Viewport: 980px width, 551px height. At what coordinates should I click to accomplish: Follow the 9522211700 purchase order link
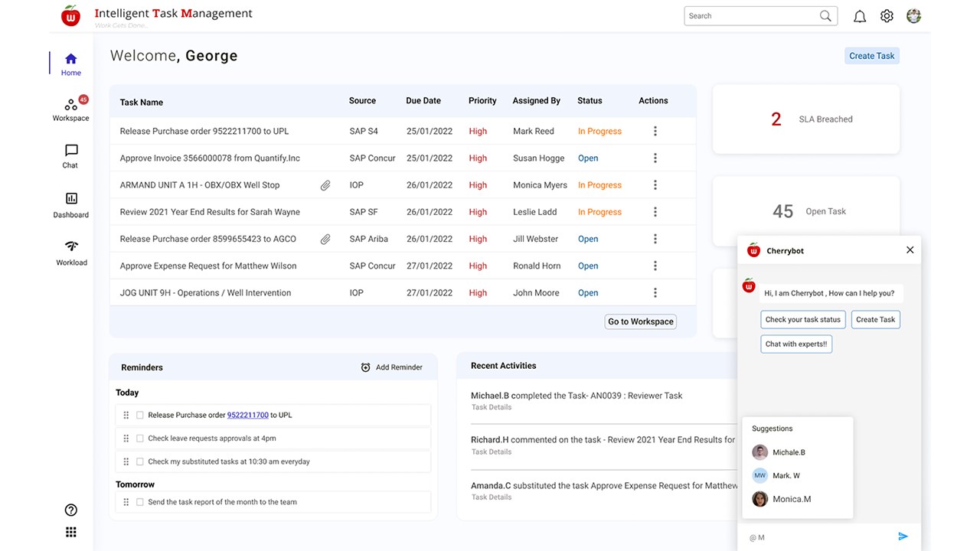point(247,415)
